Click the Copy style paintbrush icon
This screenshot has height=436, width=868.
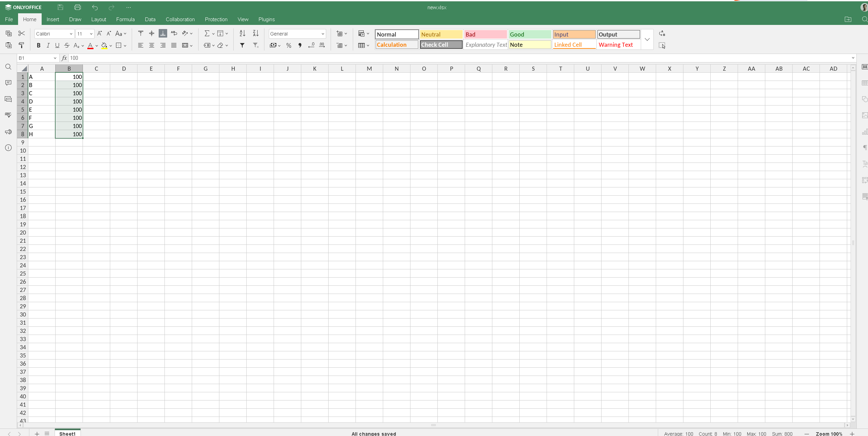21,45
